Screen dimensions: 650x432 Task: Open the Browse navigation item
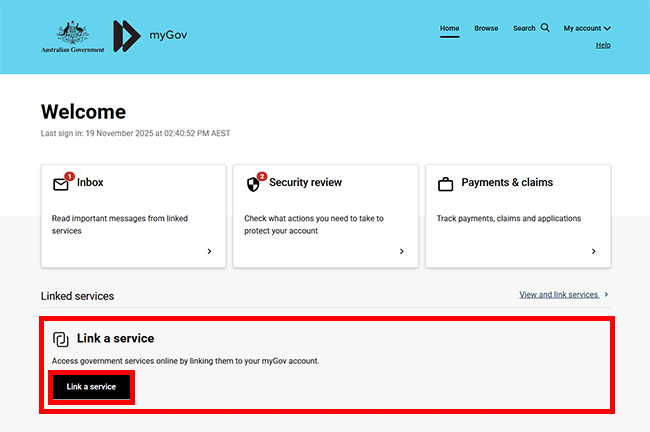click(x=486, y=28)
